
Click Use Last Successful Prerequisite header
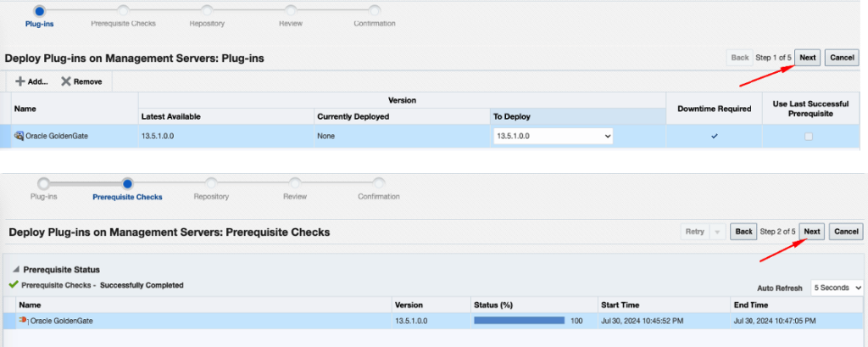(809, 109)
